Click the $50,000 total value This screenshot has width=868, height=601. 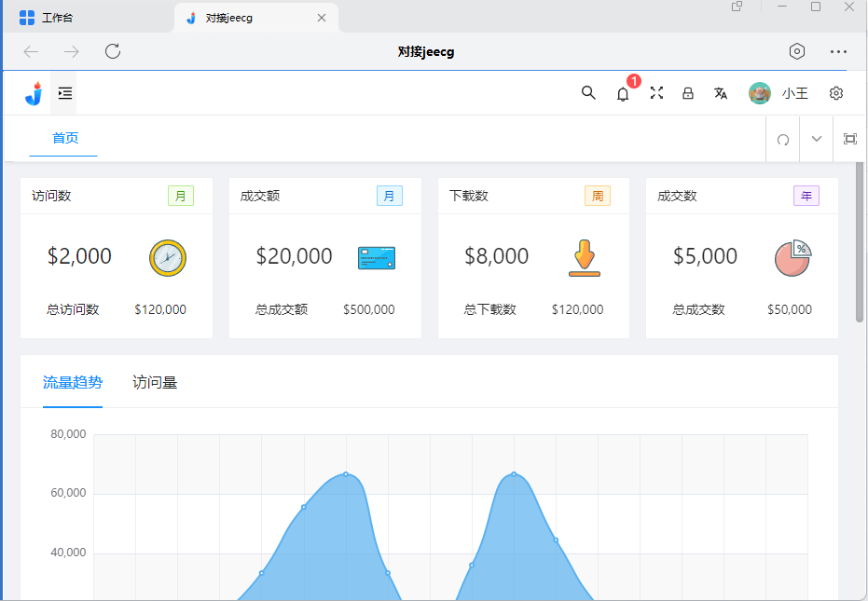790,309
